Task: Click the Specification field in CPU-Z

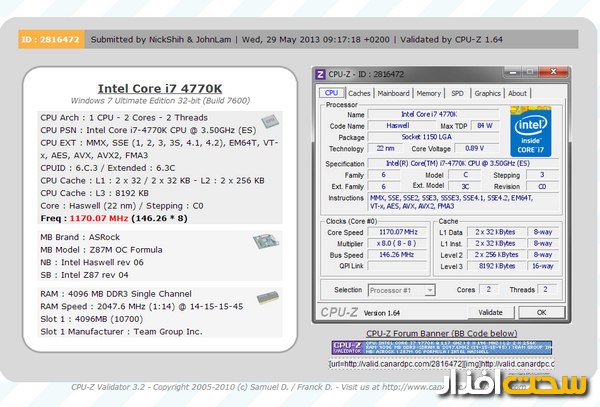Action: click(x=463, y=163)
